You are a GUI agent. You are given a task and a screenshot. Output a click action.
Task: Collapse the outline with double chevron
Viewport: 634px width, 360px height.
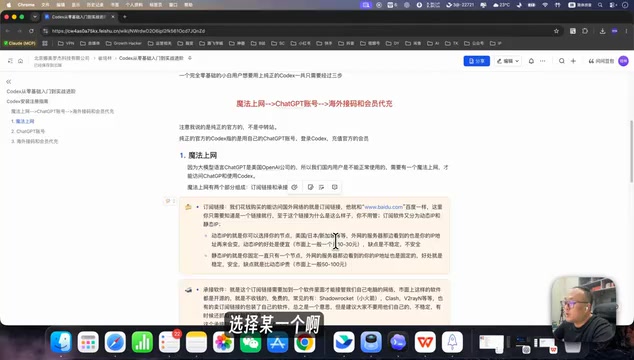pyautogui.click(x=8, y=82)
